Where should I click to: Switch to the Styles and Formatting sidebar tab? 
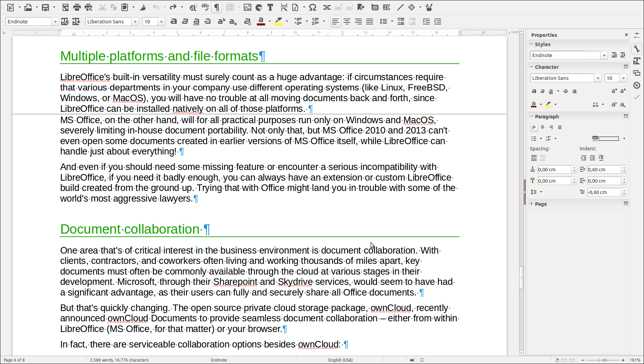pos(637,61)
